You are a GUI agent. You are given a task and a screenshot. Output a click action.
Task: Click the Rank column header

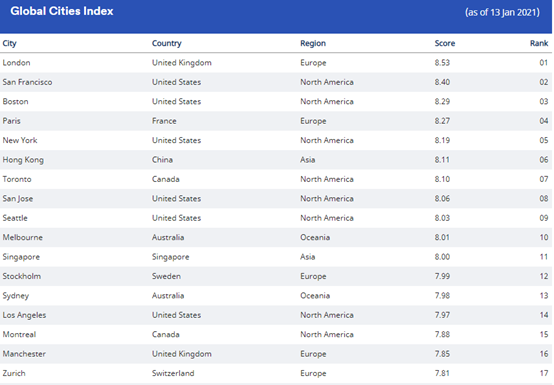tap(539, 43)
